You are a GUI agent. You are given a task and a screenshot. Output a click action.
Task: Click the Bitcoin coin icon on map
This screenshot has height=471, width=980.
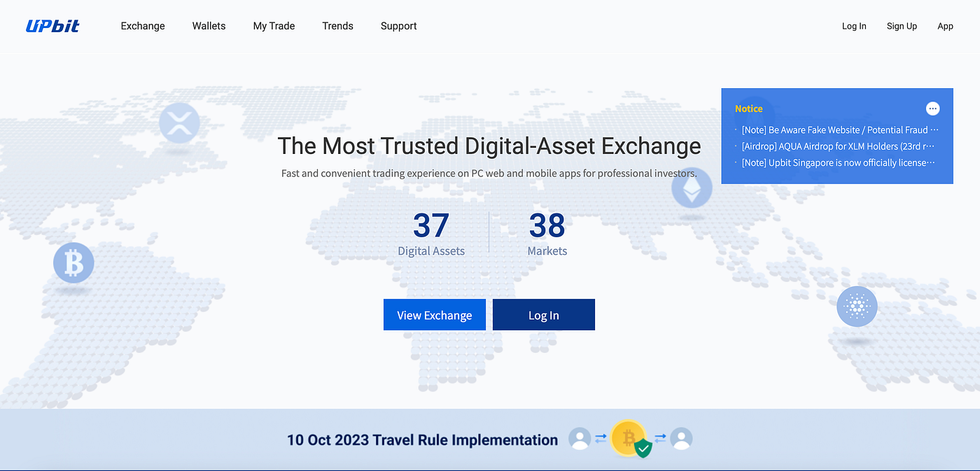[73, 263]
